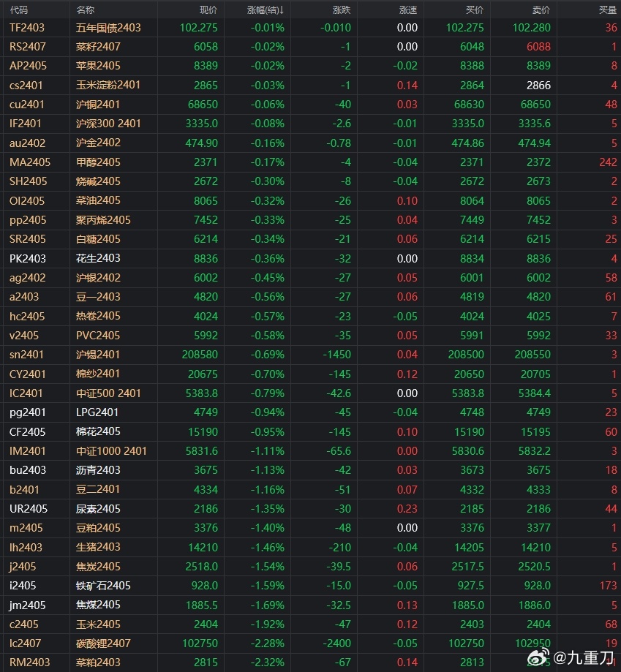Click the RM2403 菜粕2403 row

310,662
